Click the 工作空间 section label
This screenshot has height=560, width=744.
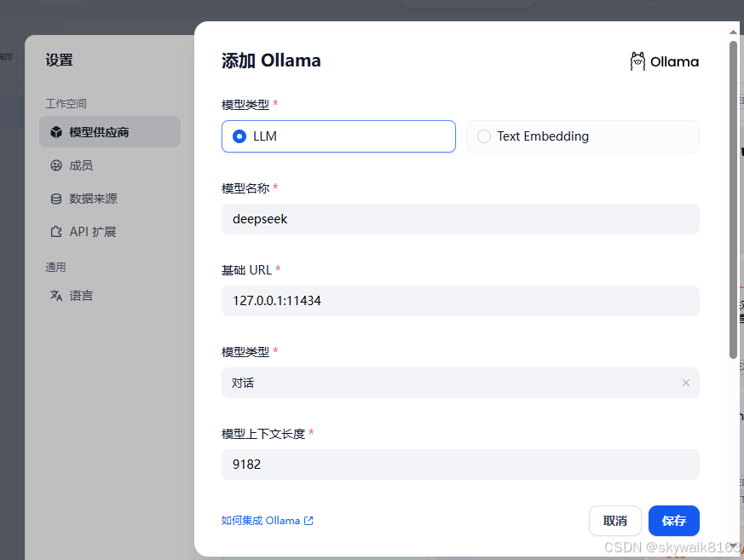66,103
